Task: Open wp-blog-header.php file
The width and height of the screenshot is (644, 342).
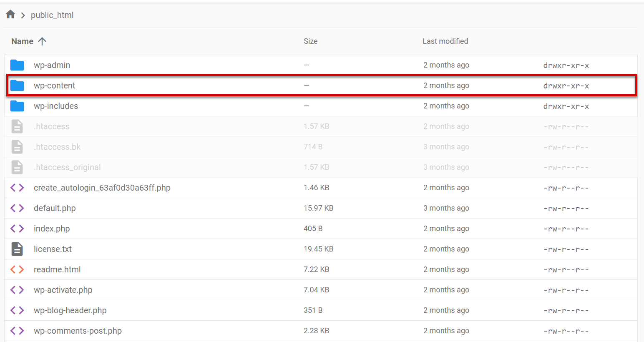Action: (70, 310)
